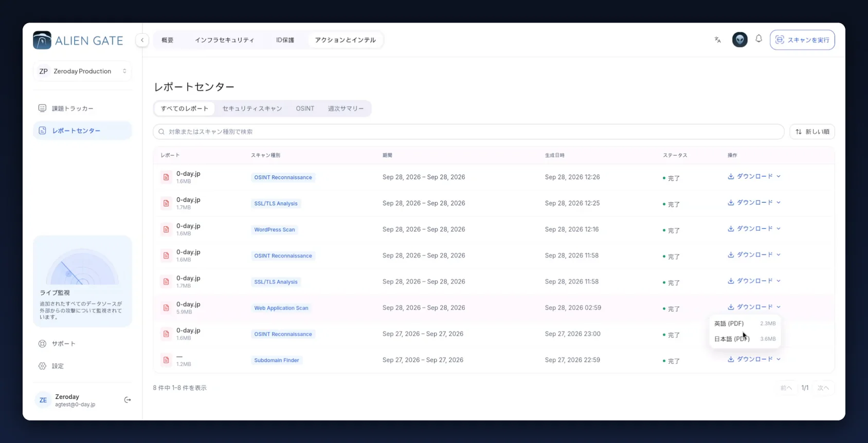Expand ダウンロード for the Web Application Scan report

(754, 307)
